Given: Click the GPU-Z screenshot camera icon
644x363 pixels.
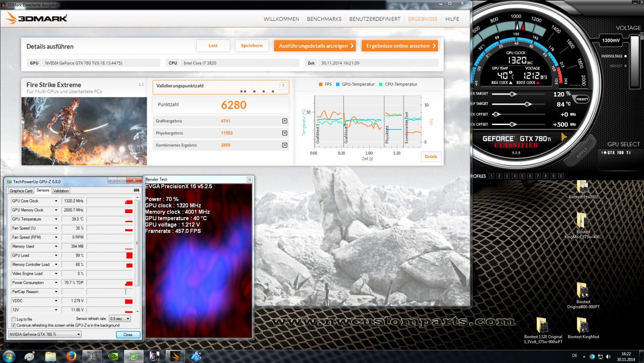Looking at the screenshot, I should tap(137, 190).
